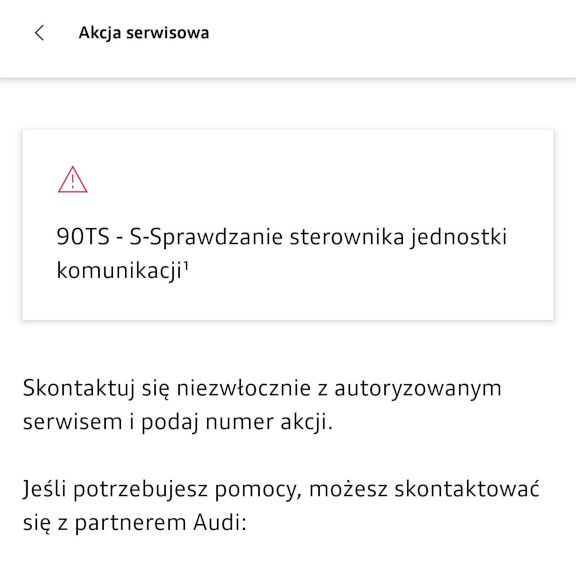This screenshot has height=562, width=576.
Task: Click the word niezwłocznie in the instructions
Action: (x=244, y=388)
